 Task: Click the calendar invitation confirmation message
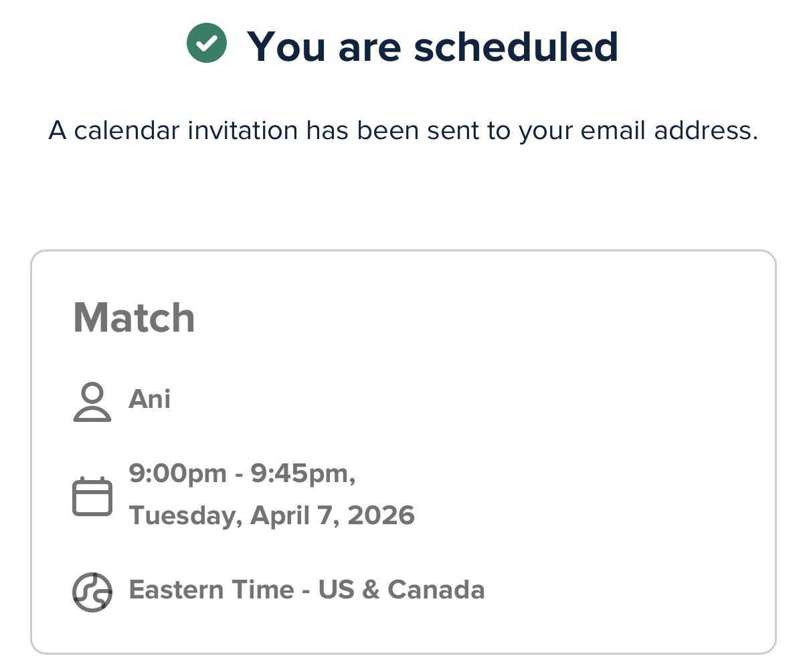point(403,130)
